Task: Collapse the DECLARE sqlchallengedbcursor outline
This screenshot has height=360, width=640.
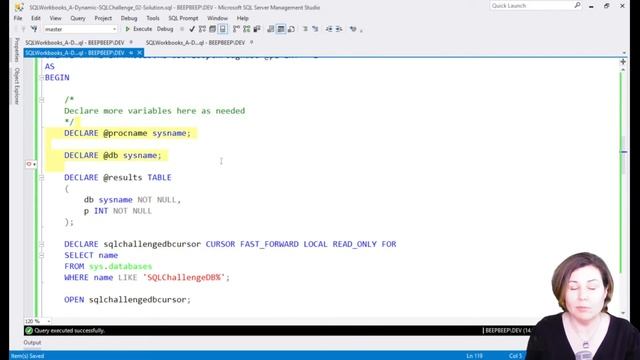Action: pos(42,244)
